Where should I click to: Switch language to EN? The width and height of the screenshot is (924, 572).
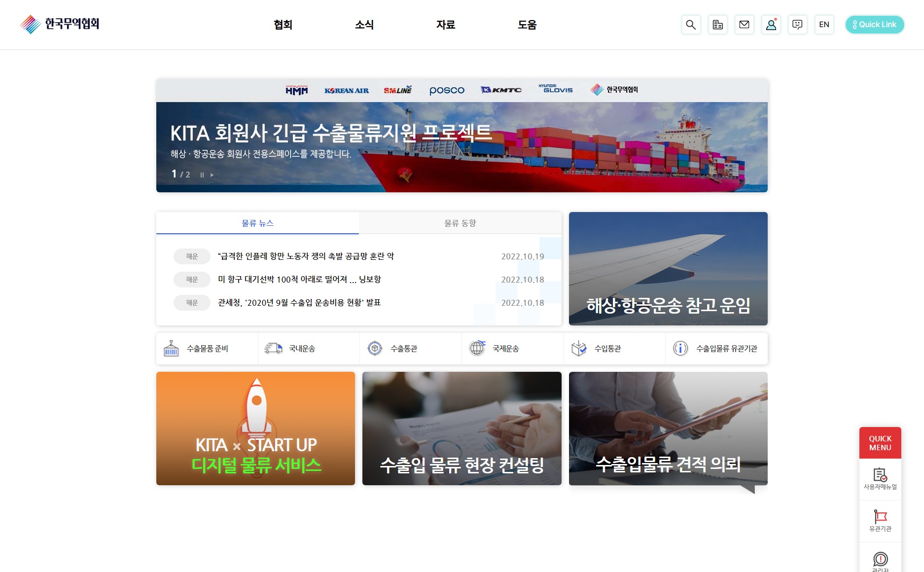click(824, 25)
